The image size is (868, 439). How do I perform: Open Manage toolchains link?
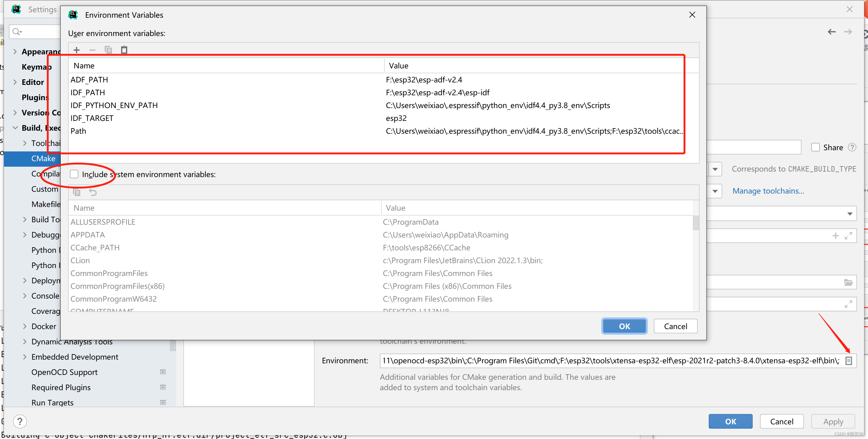pos(768,191)
